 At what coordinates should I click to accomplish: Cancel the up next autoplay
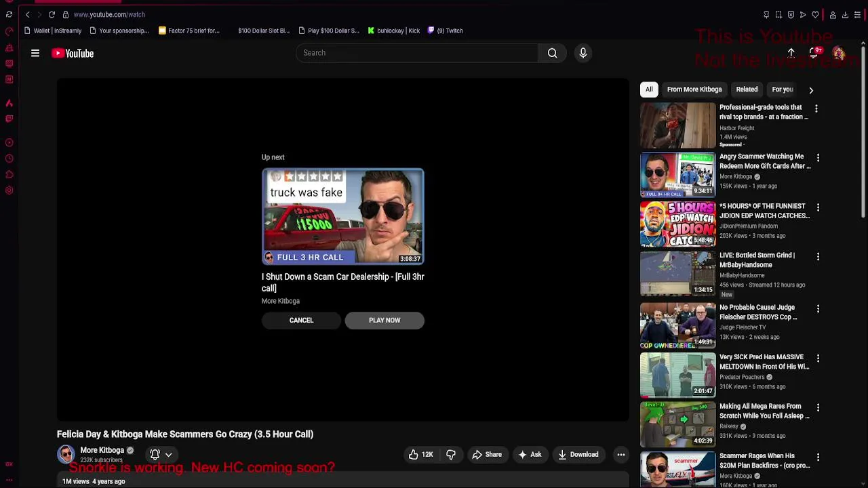tap(301, 321)
